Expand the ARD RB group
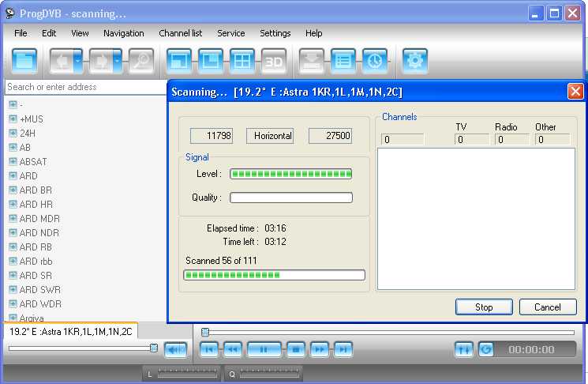 coord(13,247)
